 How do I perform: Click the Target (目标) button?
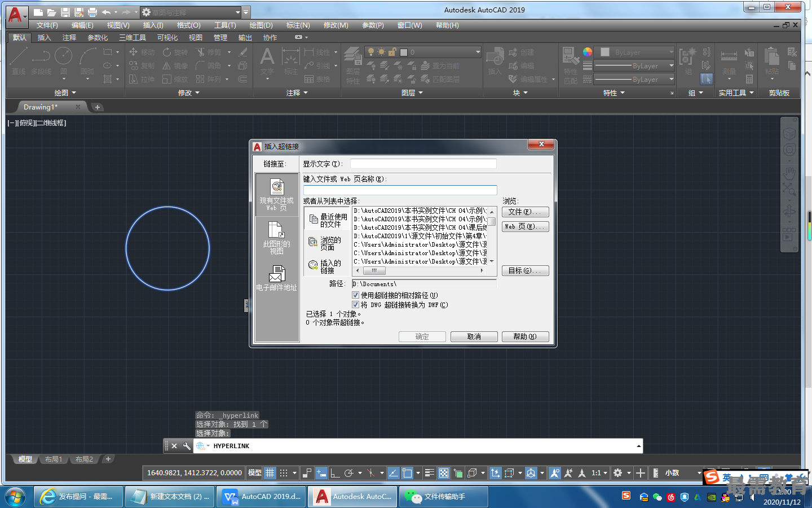tap(525, 271)
